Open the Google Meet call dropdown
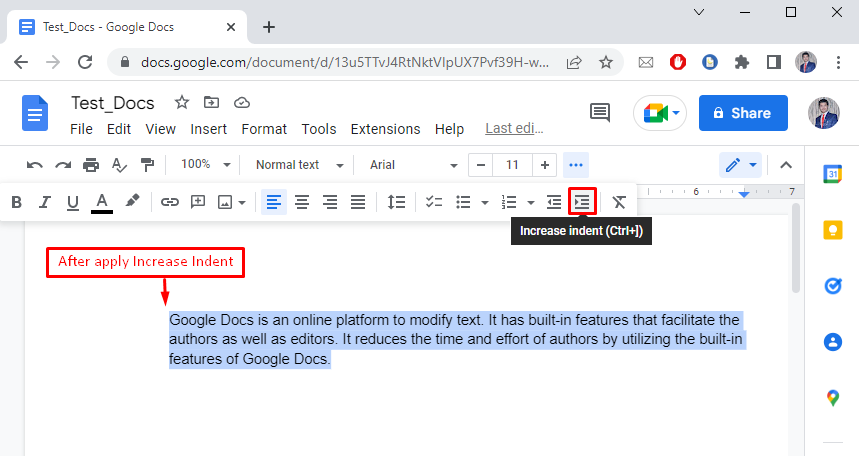 point(660,113)
